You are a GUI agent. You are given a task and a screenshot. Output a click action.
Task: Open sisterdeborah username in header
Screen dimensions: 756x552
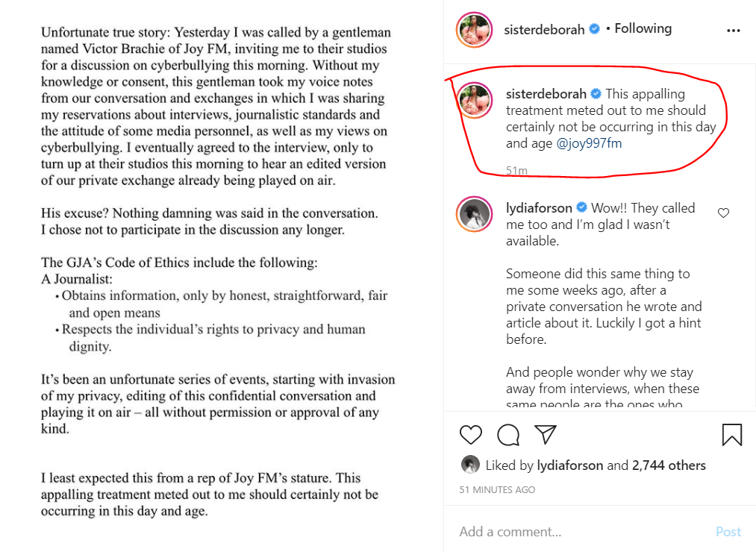coord(545,30)
